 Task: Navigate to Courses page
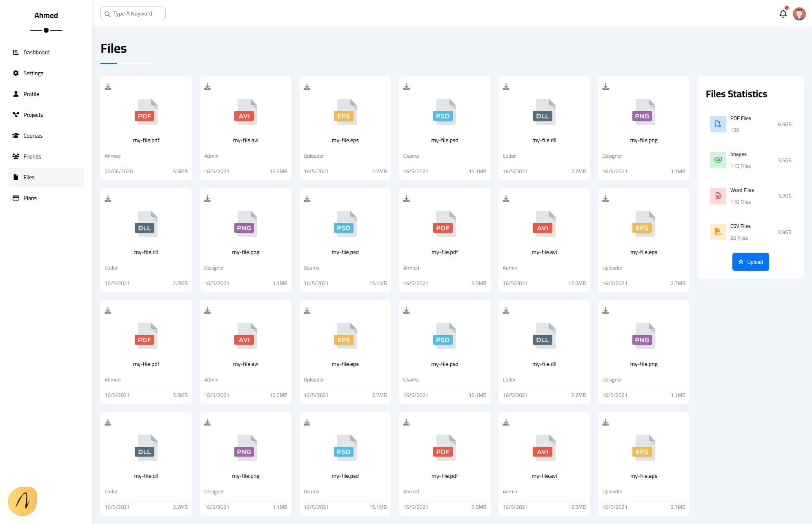tap(33, 136)
